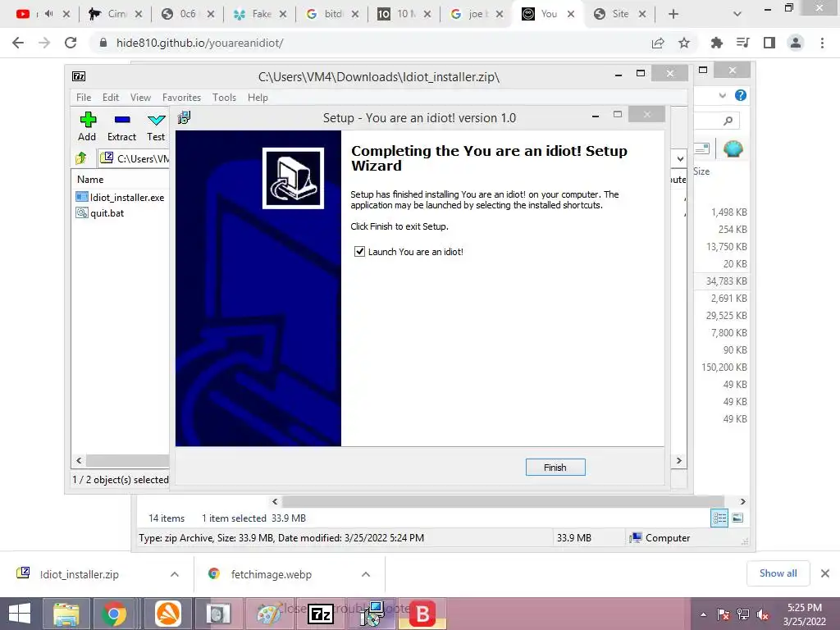Click the up-folder icon in 7-Zip
This screenshot has height=630, width=840.
[x=81, y=158]
